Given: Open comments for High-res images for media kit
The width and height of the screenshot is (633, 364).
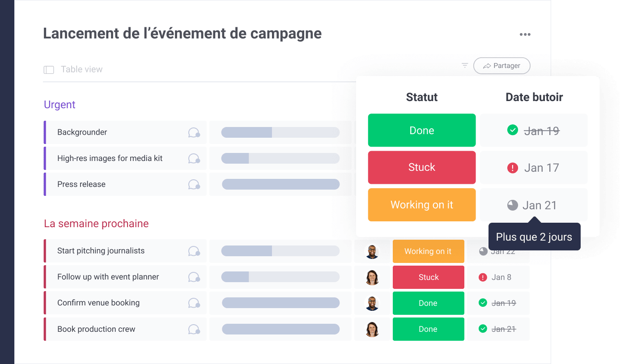Looking at the screenshot, I should (x=194, y=158).
